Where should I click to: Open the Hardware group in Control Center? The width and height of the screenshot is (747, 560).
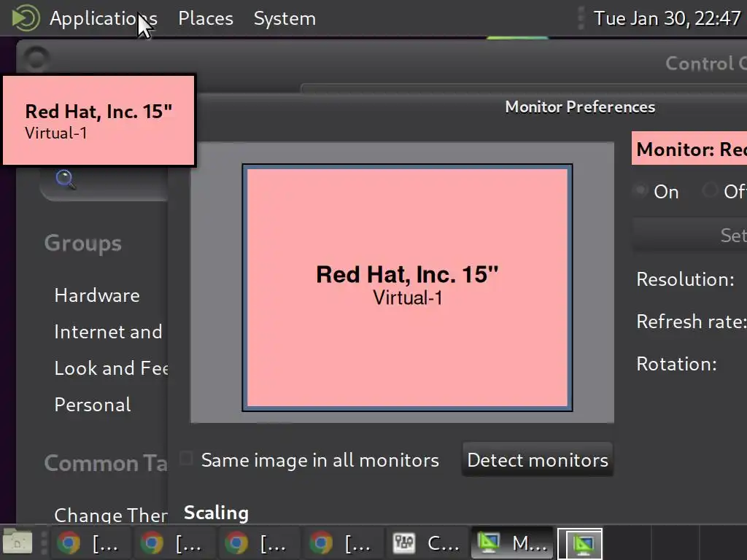(97, 295)
